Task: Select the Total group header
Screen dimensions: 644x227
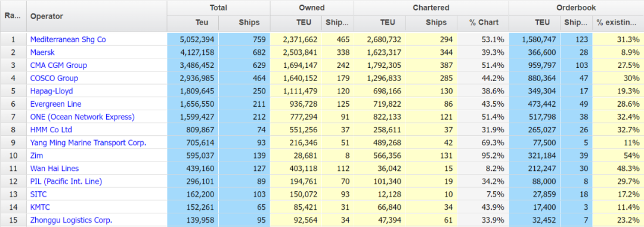Action: coord(218,8)
